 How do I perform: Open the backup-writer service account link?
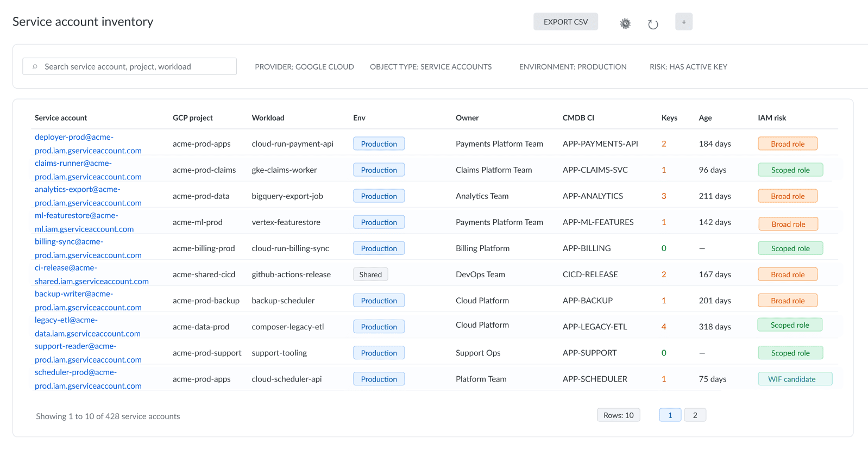pyautogui.click(x=88, y=300)
